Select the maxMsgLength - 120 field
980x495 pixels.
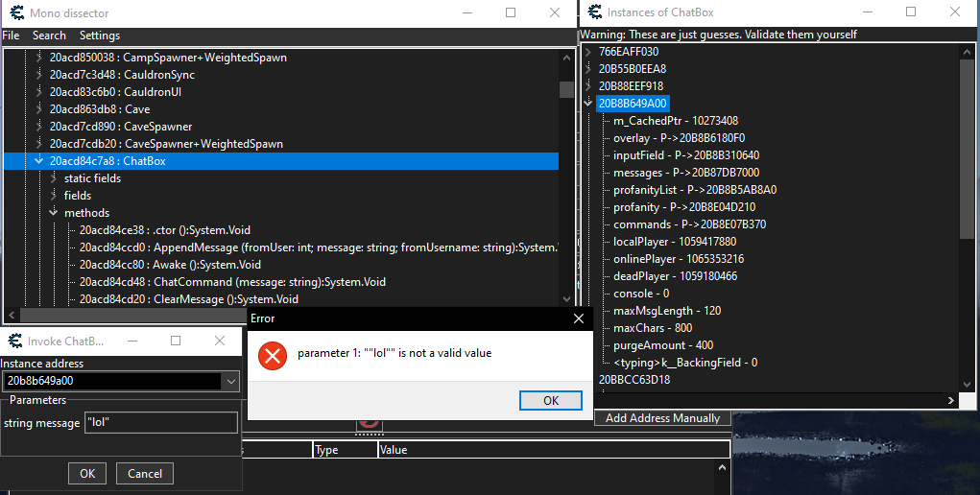[x=667, y=311]
